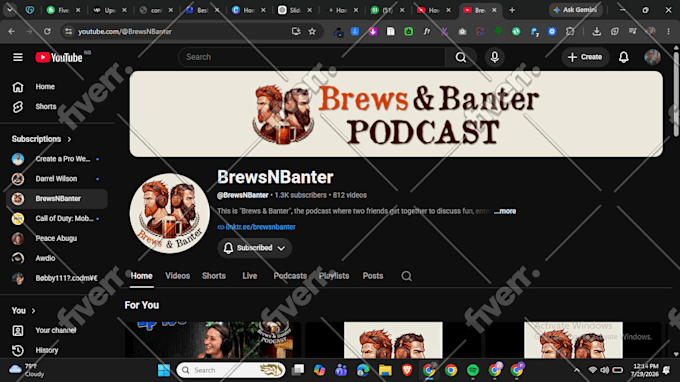Image resolution: width=680 pixels, height=382 pixels.
Task: Open Create a Pro We... subscription
Action: click(56, 159)
